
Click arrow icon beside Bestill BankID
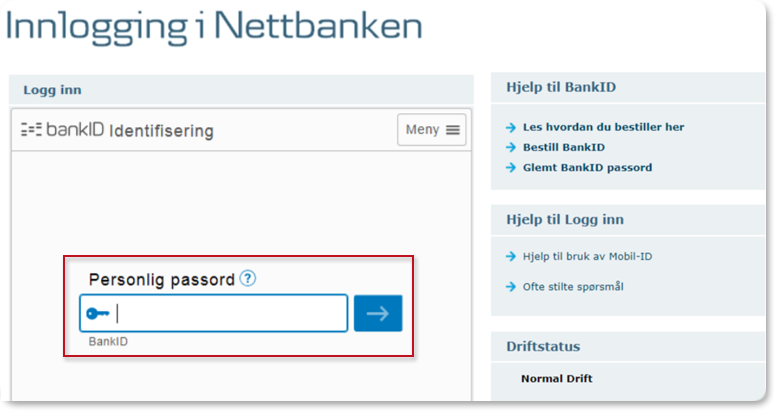pos(511,147)
